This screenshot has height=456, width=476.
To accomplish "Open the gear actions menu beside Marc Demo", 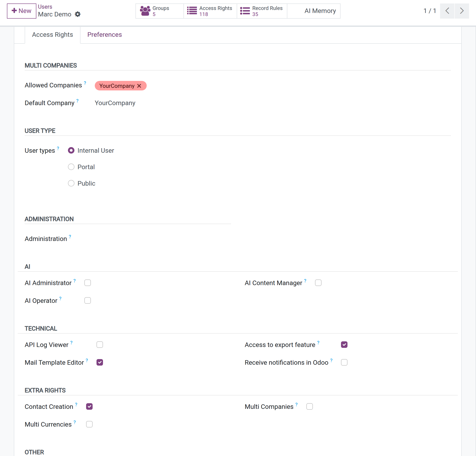I will 77,14.
